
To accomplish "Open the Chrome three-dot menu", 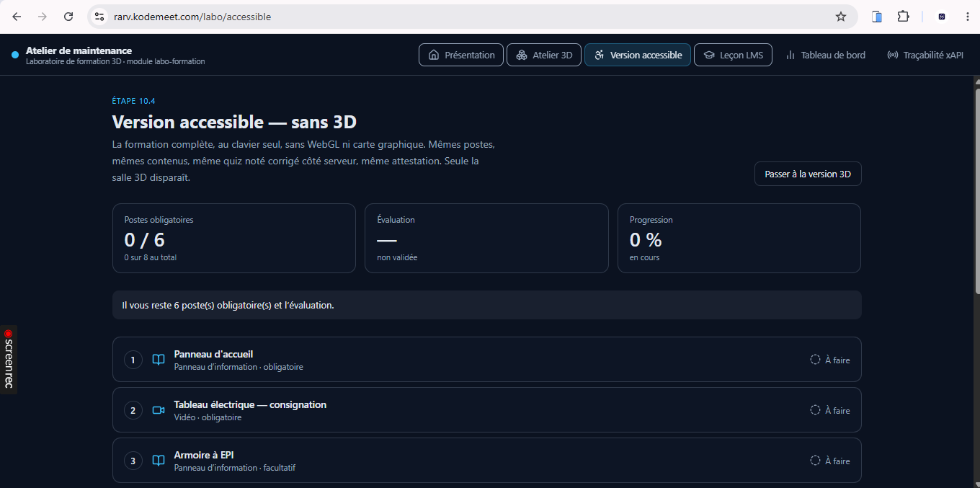I will 967,17.
